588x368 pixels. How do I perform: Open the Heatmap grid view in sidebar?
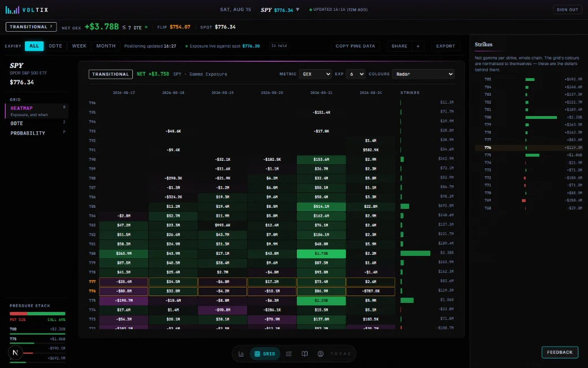(37, 111)
